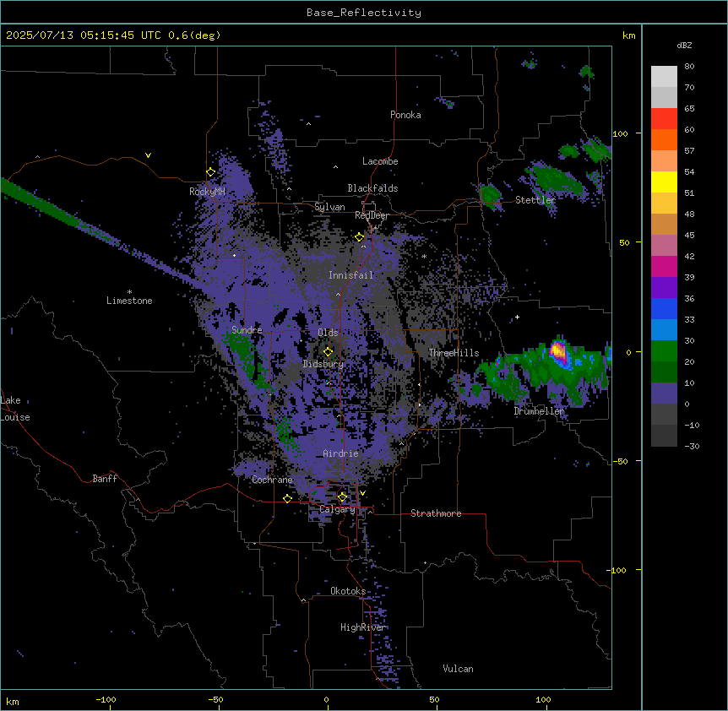Click the yellow diamond marker near RockyMH
728x711 pixels.
click(211, 172)
